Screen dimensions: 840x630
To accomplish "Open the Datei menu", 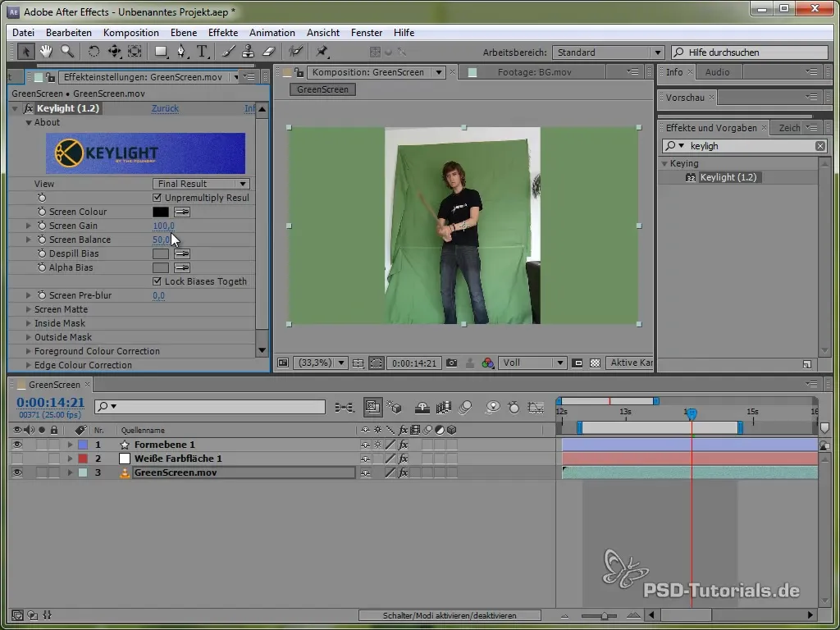I will click(23, 33).
